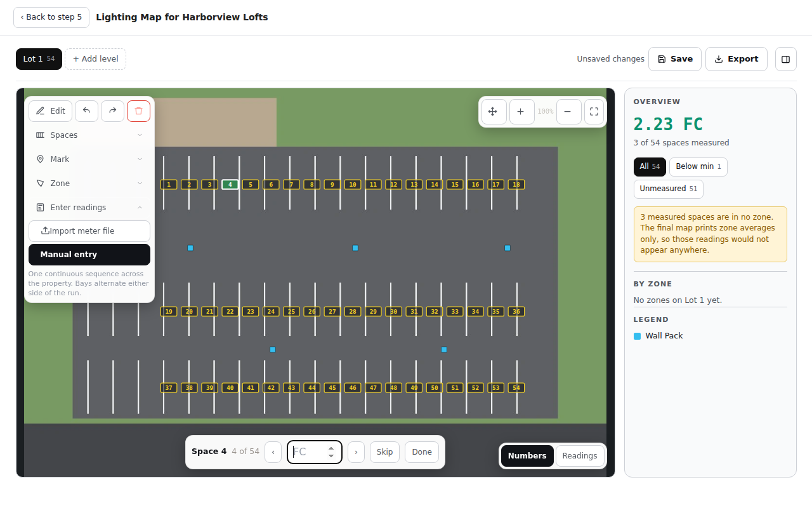
Task: Click the Edit pencil button
Action: click(50, 111)
